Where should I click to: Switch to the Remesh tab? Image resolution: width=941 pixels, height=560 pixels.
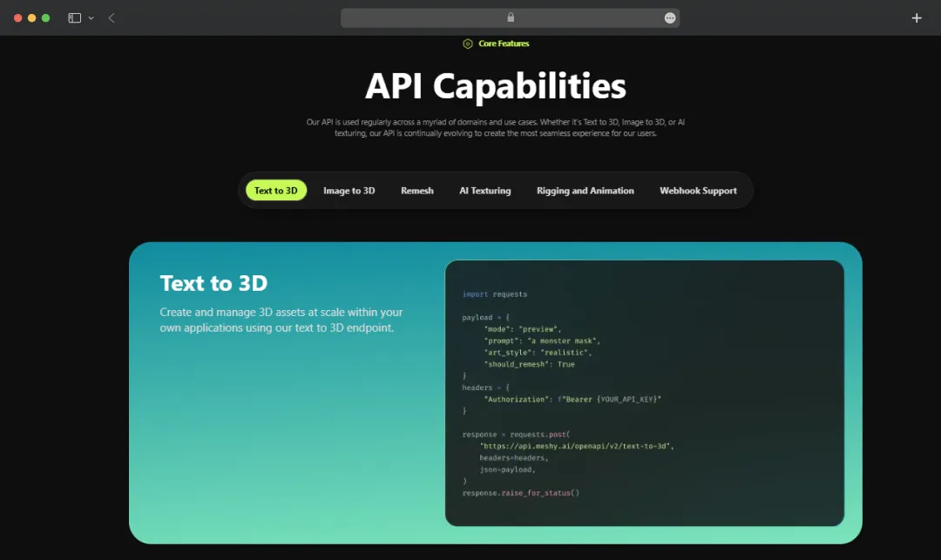click(417, 190)
